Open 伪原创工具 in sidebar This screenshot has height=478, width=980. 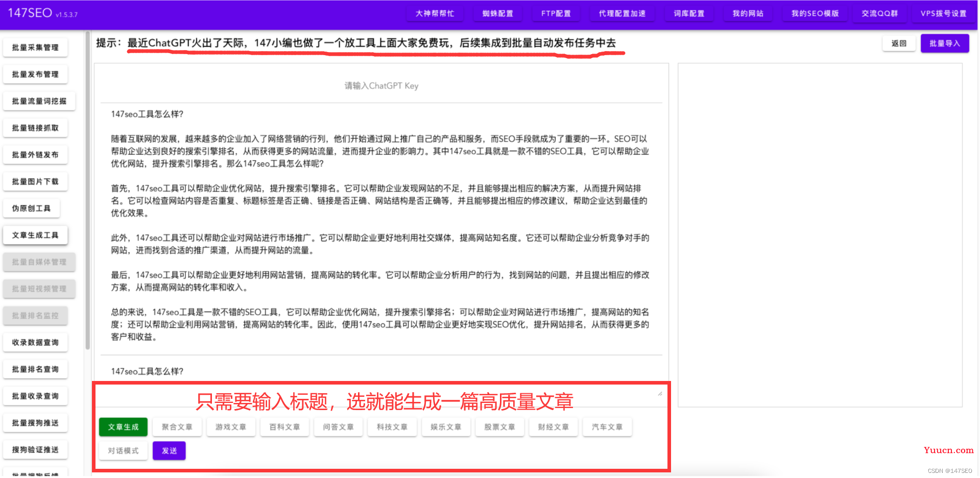[32, 208]
